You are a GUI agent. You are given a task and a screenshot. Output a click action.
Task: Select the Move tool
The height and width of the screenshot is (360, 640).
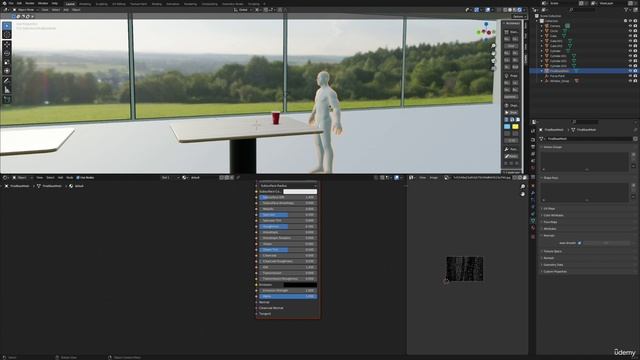pyautogui.click(x=7, y=45)
